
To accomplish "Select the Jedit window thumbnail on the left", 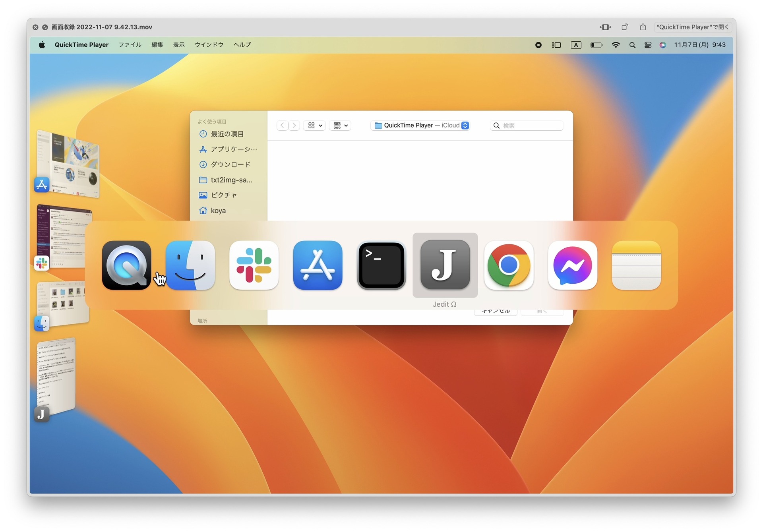I will click(x=57, y=377).
